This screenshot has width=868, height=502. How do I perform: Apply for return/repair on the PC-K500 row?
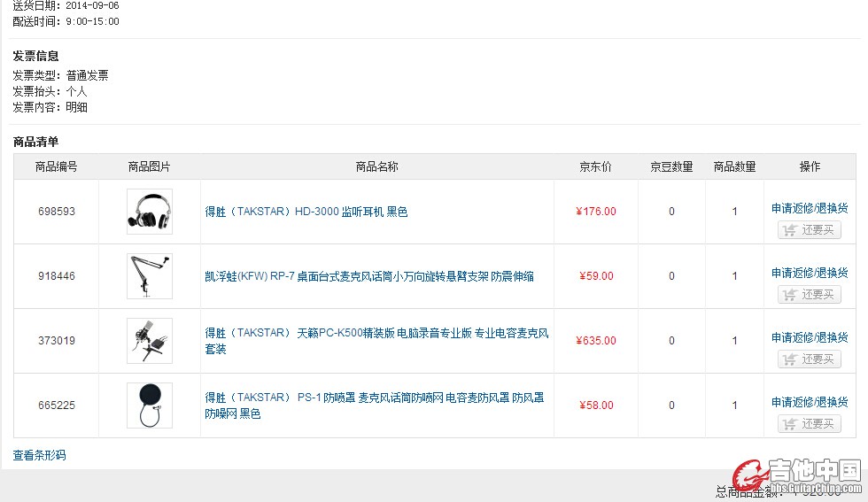pyautogui.click(x=810, y=337)
